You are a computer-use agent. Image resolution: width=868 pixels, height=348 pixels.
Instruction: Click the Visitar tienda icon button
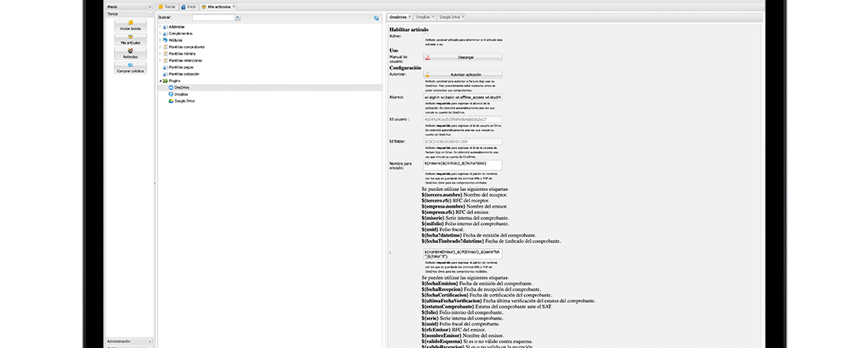(x=130, y=25)
